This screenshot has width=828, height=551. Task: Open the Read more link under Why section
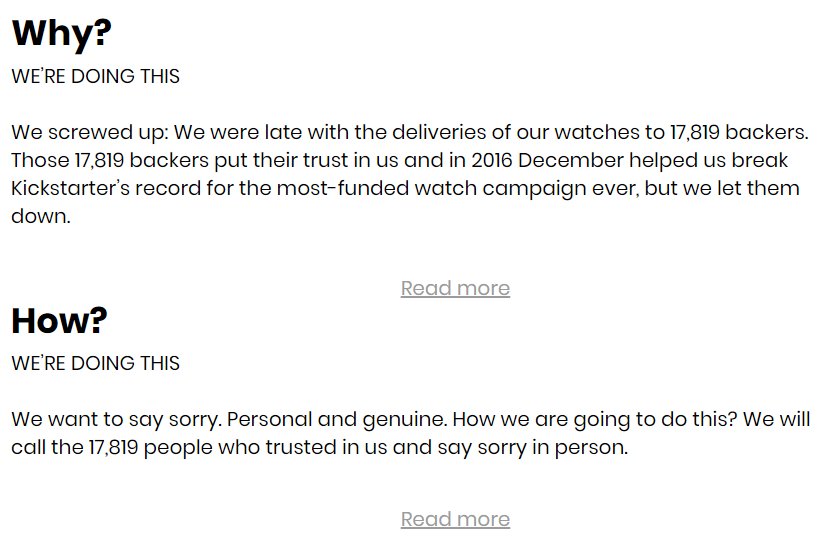(455, 288)
